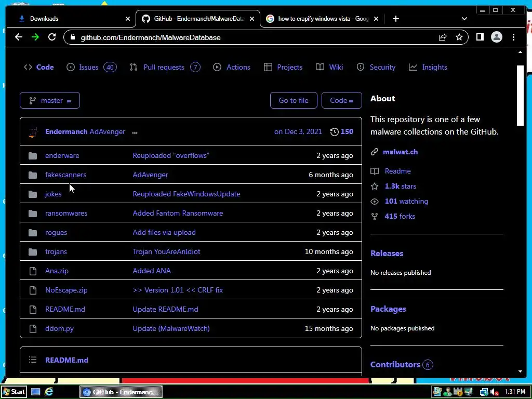Expand the Code download dropdown
Image resolution: width=532 pixels, height=399 pixels.
(342, 100)
